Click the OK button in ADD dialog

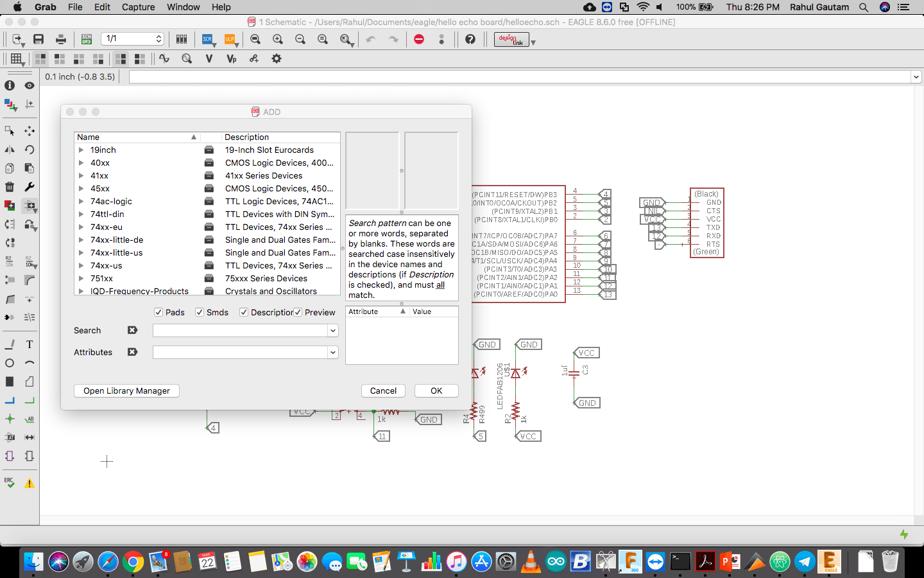click(x=436, y=390)
